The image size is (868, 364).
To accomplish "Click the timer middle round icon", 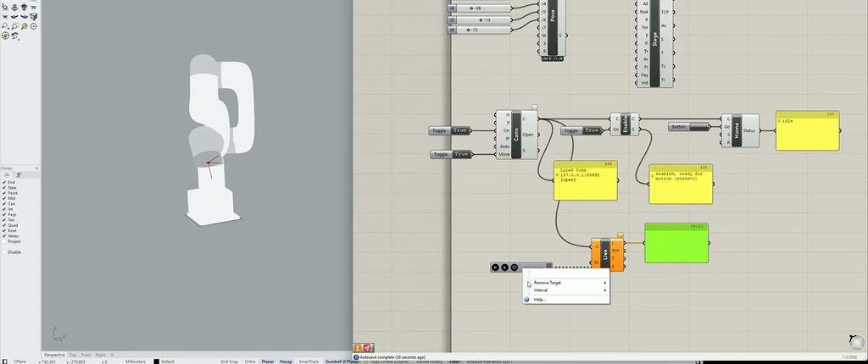I will point(505,267).
